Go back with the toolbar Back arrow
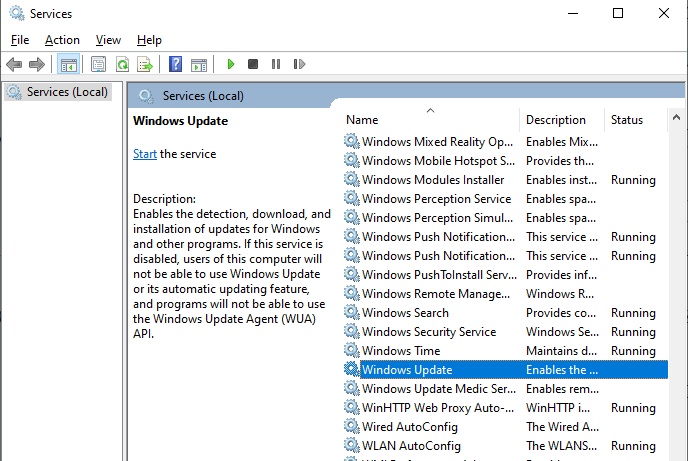The height and width of the screenshot is (461, 688). point(14,64)
